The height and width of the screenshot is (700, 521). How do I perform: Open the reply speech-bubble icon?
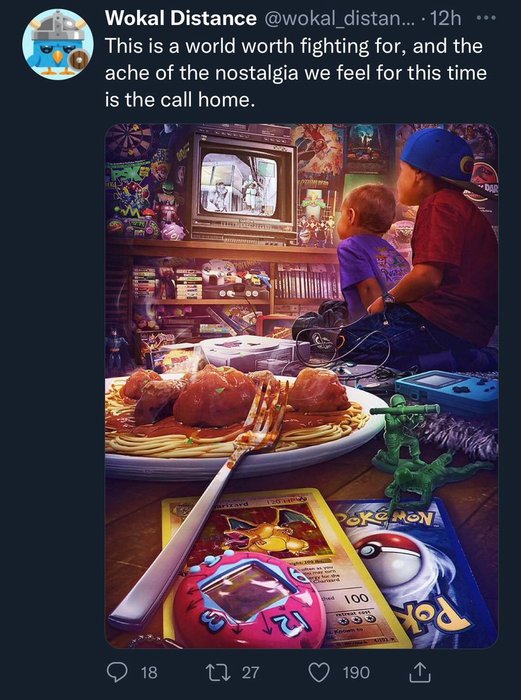[x=117, y=672]
